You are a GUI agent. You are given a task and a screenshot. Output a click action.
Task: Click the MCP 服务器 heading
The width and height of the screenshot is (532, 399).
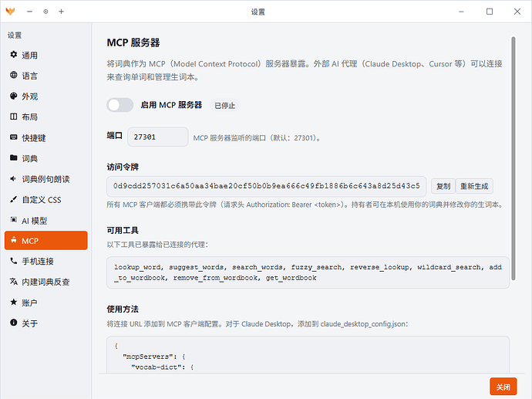coord(133,42)
